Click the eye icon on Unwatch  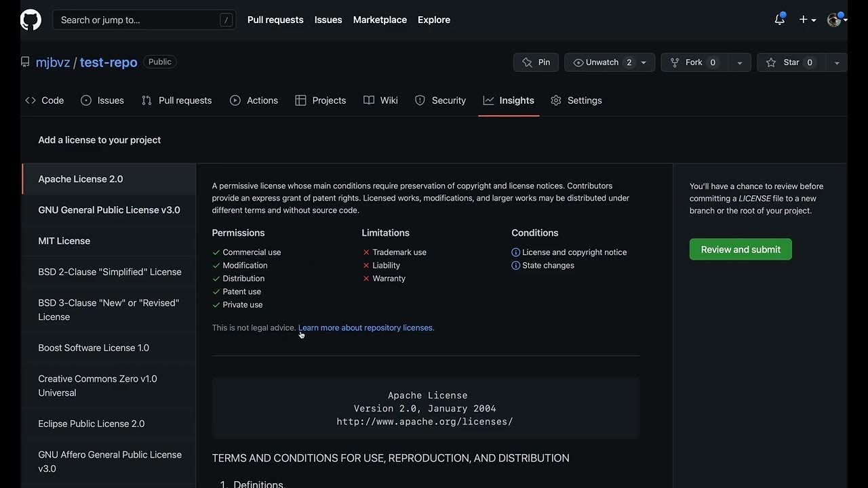pyautogui.click(x=578, y=62)
